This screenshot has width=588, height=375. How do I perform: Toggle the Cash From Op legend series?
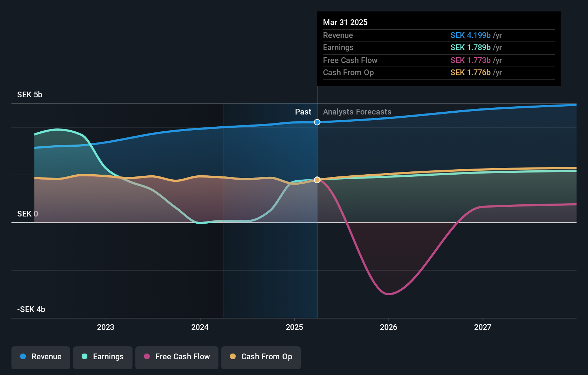tap(261, 357)
